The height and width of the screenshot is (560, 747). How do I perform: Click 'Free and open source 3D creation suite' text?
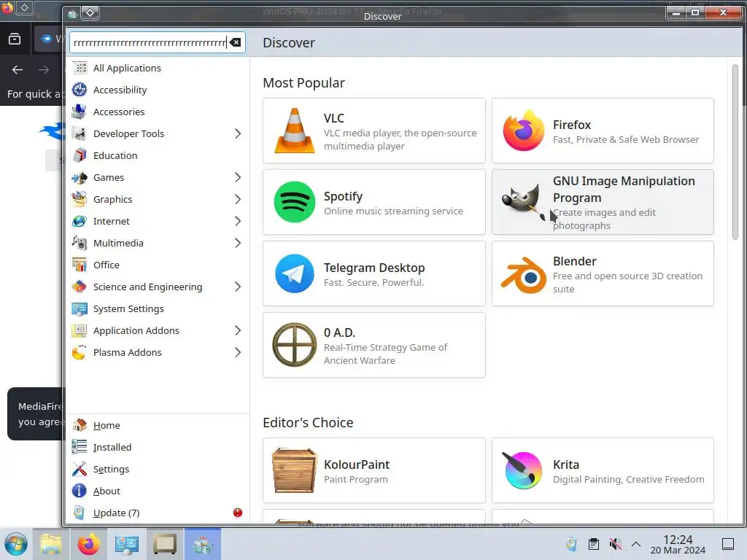627,282
